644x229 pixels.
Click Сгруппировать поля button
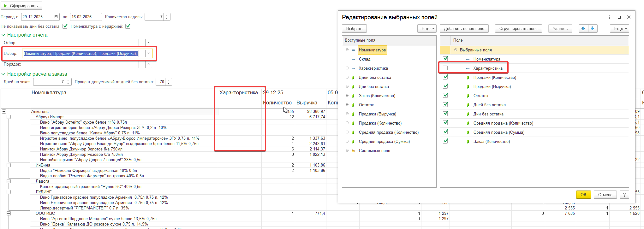(x=518, y=28)
